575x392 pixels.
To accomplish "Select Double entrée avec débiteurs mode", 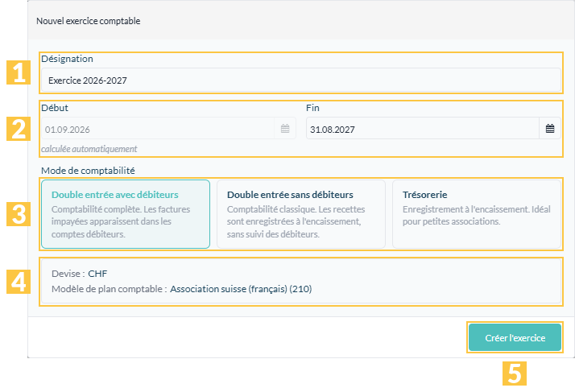I will pos(126,214).
